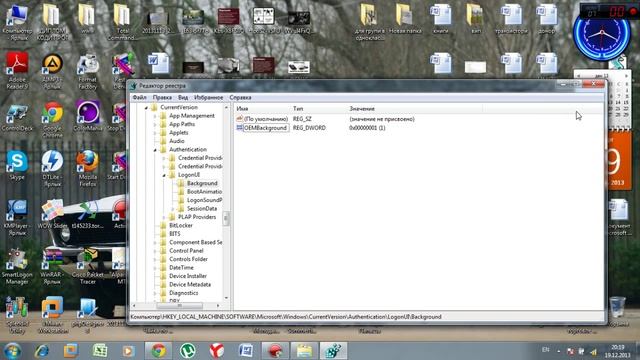This screenshot has width=640, height=360.
Task: Collapse the LogonUI tree node
Action: tap(164, 175)
